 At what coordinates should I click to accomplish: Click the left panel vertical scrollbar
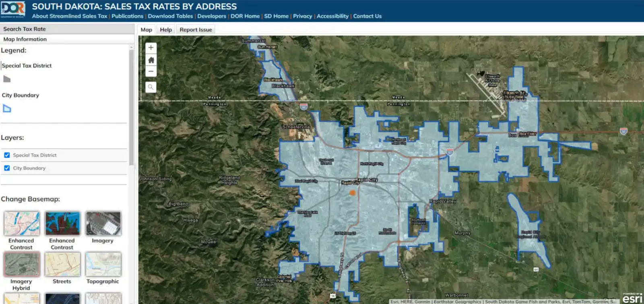(131, 107)
